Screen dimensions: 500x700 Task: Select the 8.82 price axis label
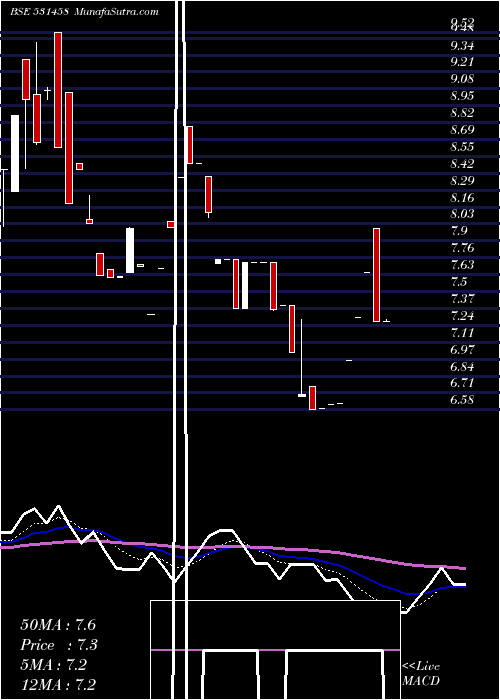coord(462,113)
